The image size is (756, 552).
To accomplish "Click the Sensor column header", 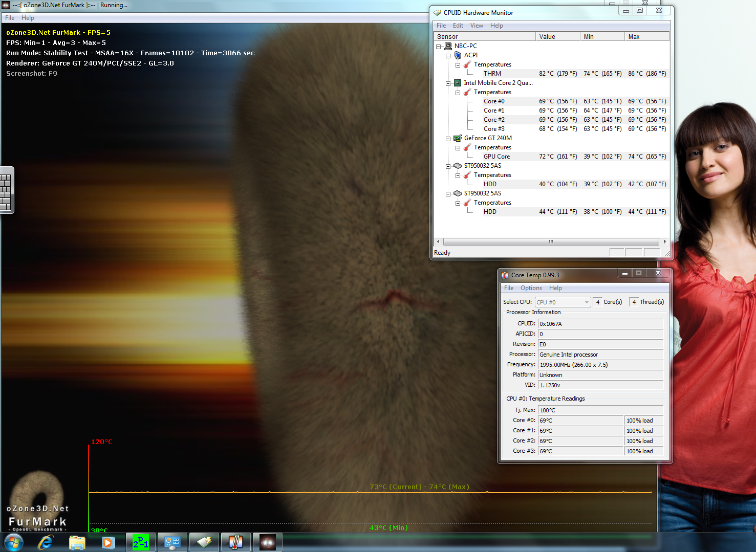I will coord(485,37).
